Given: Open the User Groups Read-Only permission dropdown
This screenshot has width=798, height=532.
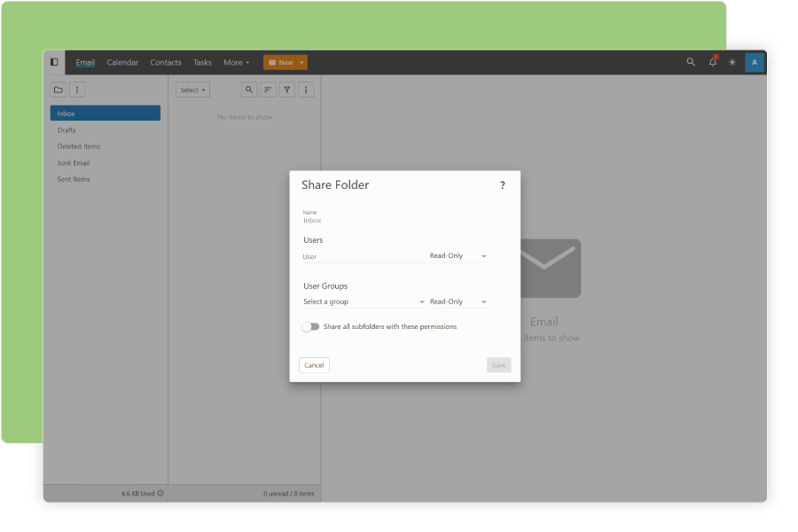Looking at the screenshot, I should click(x=458, y=301).
